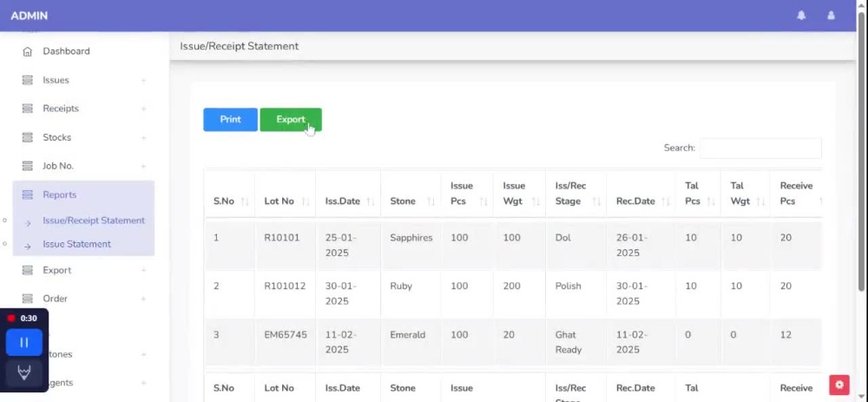Sort table by Rec.Date column
Screen dimensions: 868x402
pyautogui.click(x=666, y=201)
